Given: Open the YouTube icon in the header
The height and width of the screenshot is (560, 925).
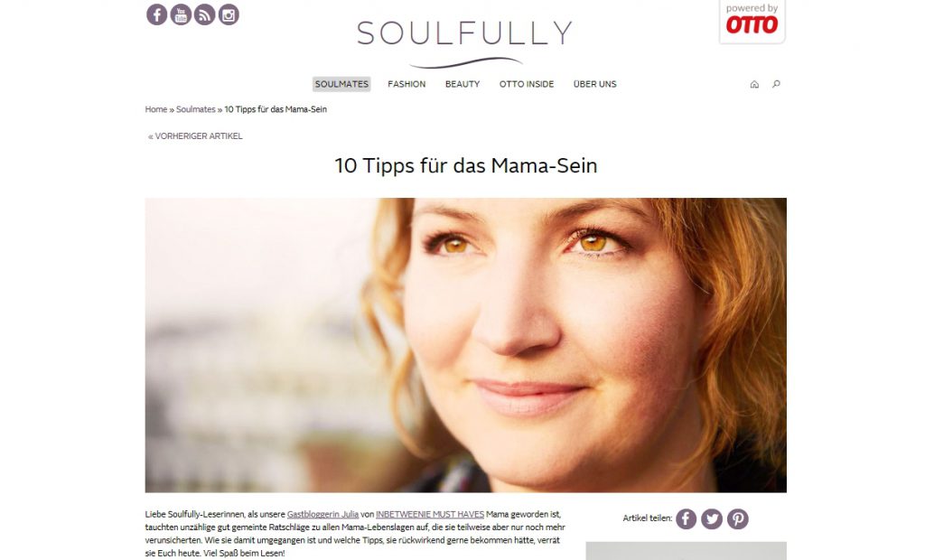Looking at the screenshot, I should point(181,14).
